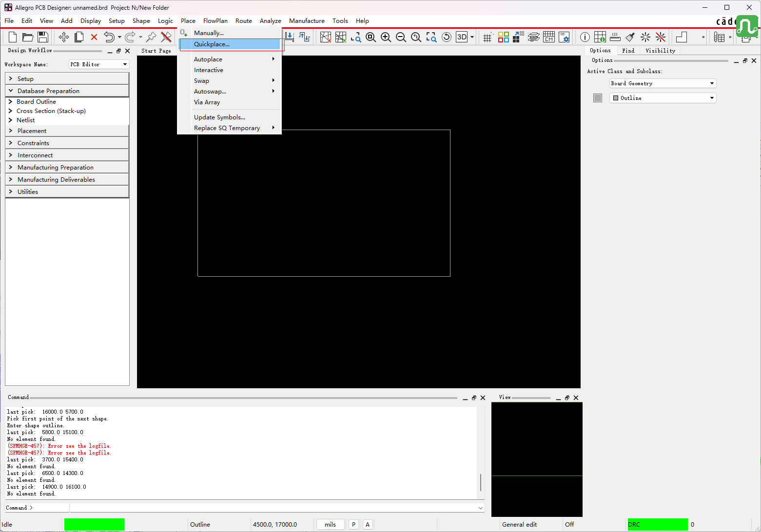The width and height of the screenshot is (761, 532).
Task: Open Cross Section (Stack-up) tree item
Action: click(x=51, y=111)
